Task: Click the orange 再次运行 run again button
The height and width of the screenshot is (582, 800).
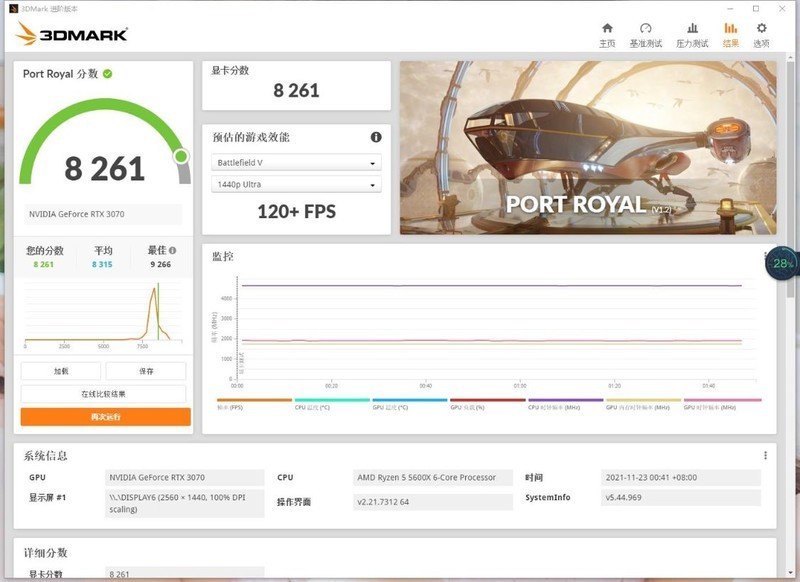Action: (x=106, y=417)
